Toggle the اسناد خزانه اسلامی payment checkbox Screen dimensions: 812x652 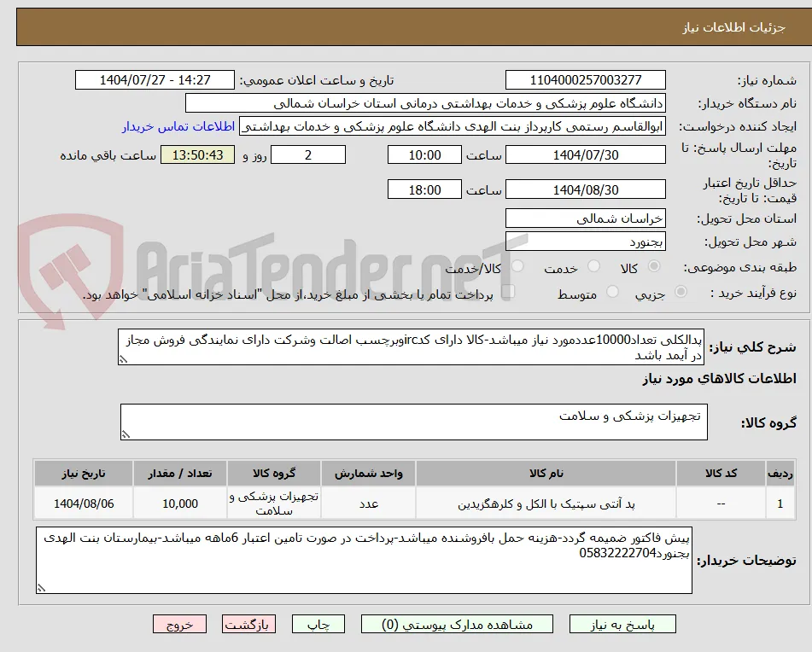coord(508,292)
